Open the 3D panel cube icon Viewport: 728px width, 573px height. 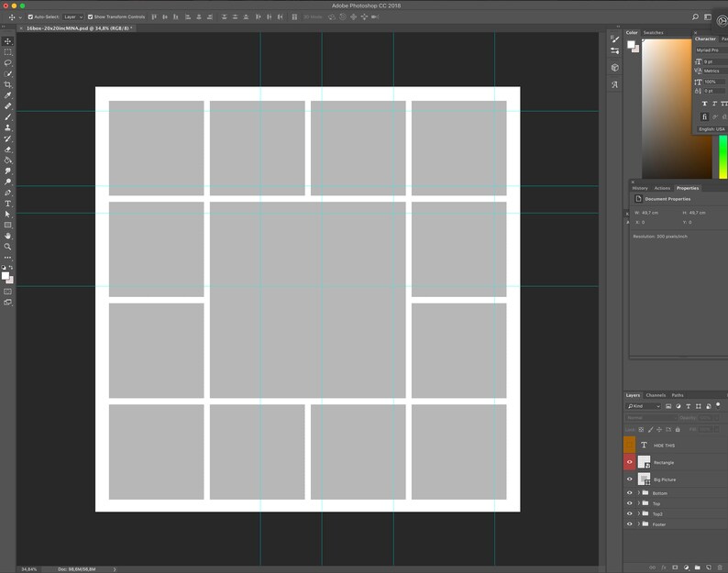614,68
